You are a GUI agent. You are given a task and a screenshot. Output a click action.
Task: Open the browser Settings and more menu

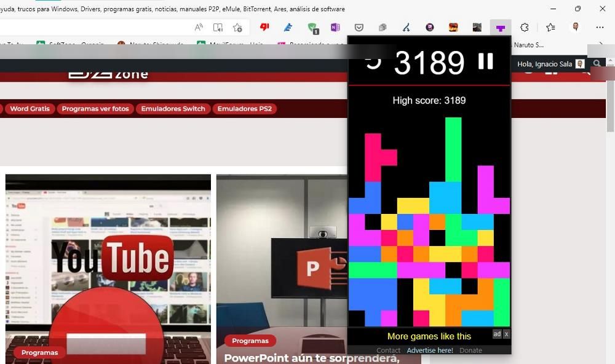(600, 28)
